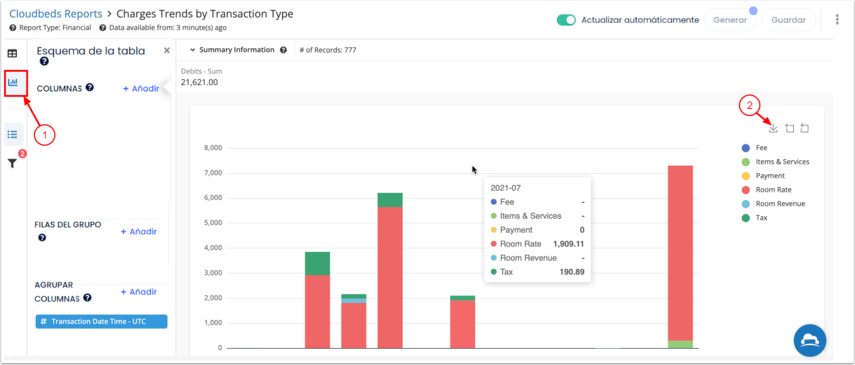Switch to the chart view icon

click(x=13, y=82)
